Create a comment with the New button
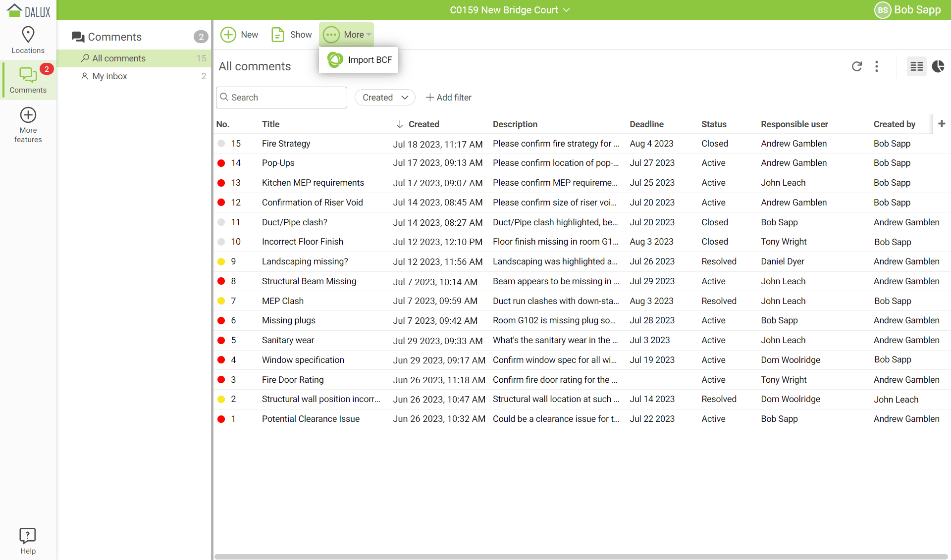This screenshot has width=951, height=560. click(x=240, y=35)
